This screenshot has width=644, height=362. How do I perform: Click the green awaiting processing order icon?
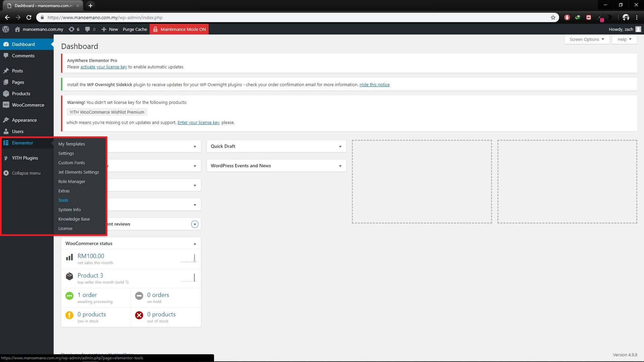click(69, 296)
